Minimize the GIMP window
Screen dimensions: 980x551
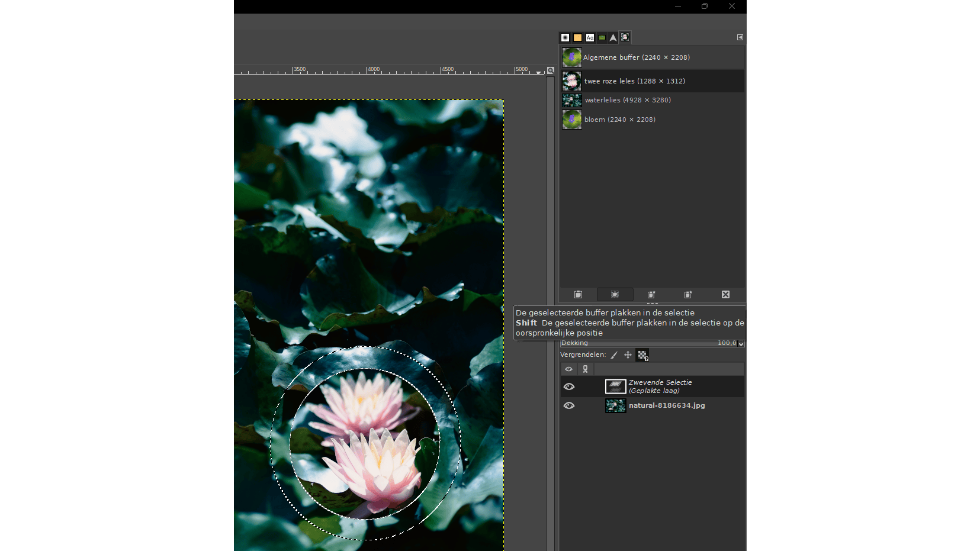(x=678, y=7)
